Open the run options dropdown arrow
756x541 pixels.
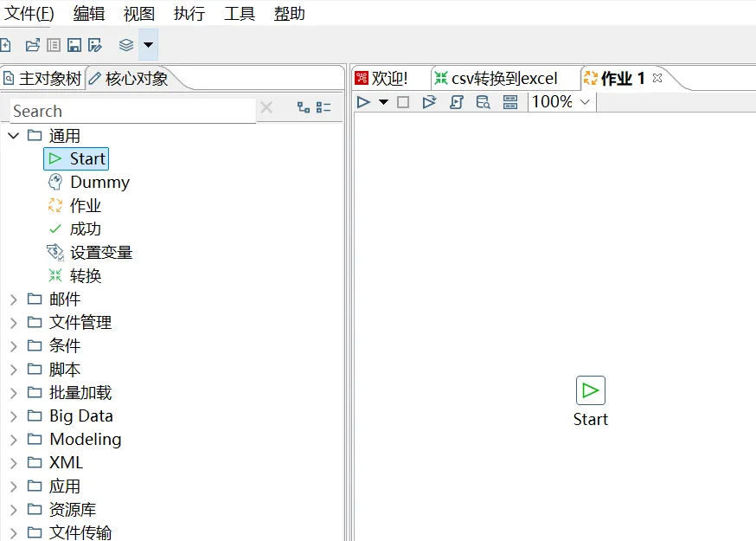click(383, 102)
